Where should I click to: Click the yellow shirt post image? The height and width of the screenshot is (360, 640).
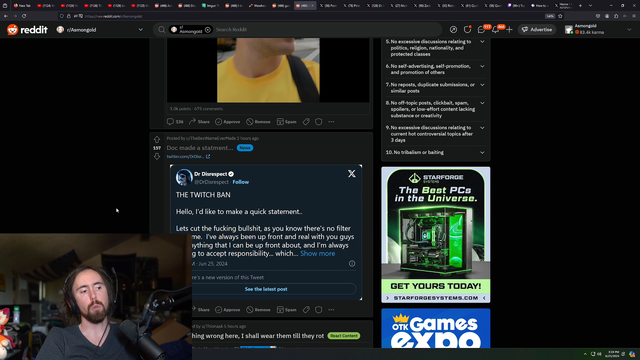pyautogui.click(x=268, y=70)
